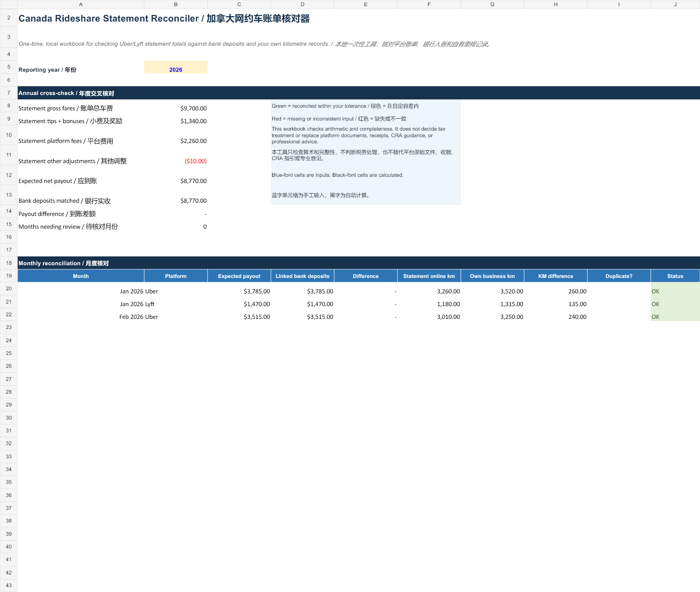Click the Jan 2026 Uber row label
The height and width of the screenshot is (592, 700).
pyautogui.click(x=139, y=291)
